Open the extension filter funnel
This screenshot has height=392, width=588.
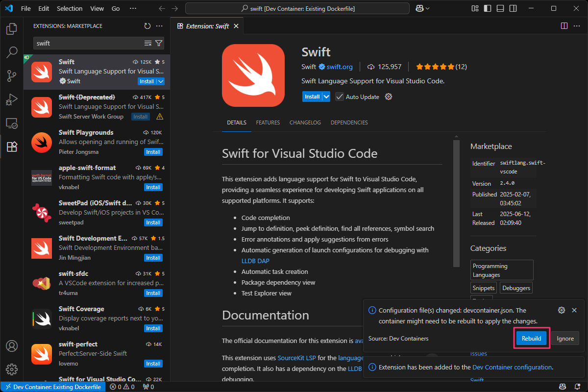coord(159,43)
